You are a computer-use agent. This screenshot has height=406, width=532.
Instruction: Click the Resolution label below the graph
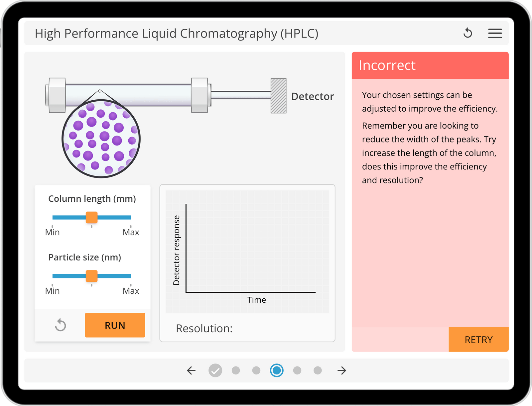pos(204,329)
